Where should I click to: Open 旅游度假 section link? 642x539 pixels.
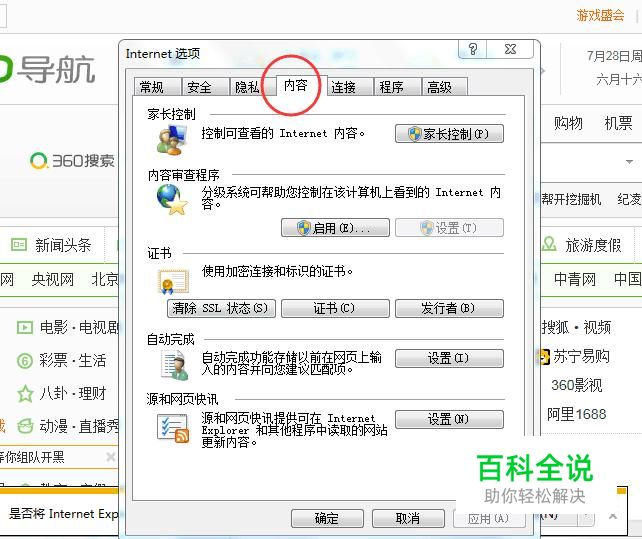(x=593, y=245)
